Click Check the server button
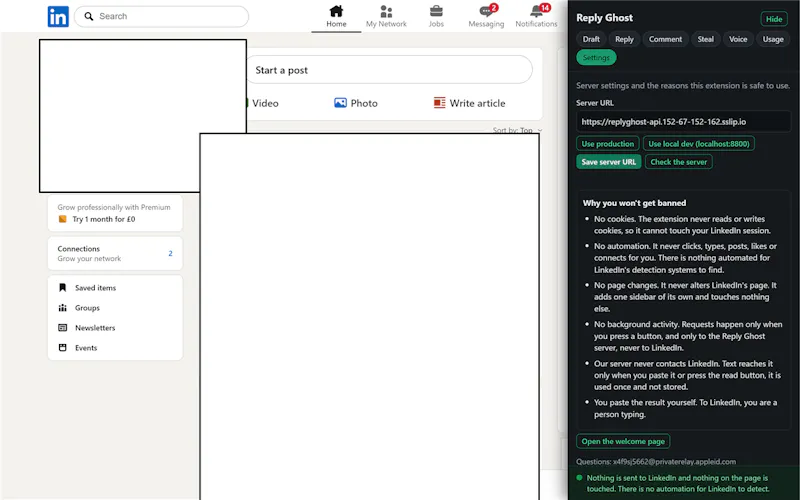Image resolution: width=800 pixels, height=500 pixels. pyautogui.click(x=679, y=162)
